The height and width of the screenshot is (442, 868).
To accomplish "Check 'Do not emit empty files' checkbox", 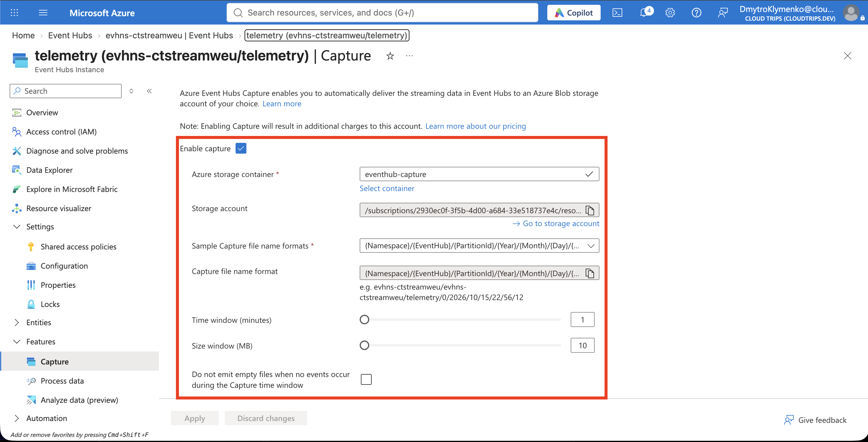I will 366,379.
